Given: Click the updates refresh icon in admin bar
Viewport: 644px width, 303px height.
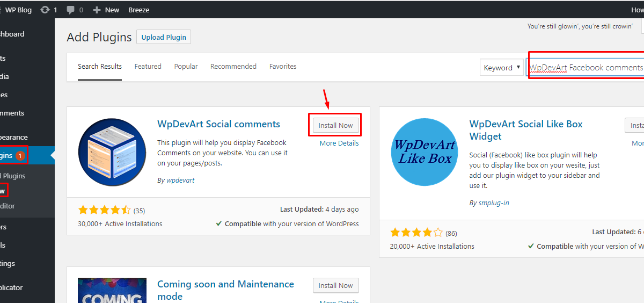Looking at the screenshot, I should coord(45,10).
